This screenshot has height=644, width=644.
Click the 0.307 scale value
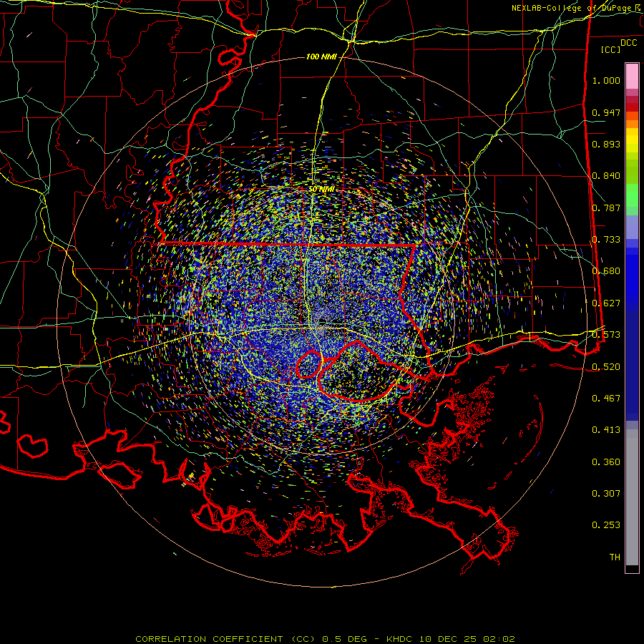pyautogui.click(x=606, y=494)
